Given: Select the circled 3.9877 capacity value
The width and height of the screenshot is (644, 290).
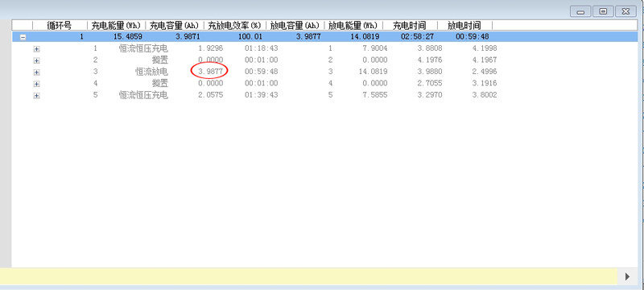Looking at the screenshot, I should [x=210, y=72].
